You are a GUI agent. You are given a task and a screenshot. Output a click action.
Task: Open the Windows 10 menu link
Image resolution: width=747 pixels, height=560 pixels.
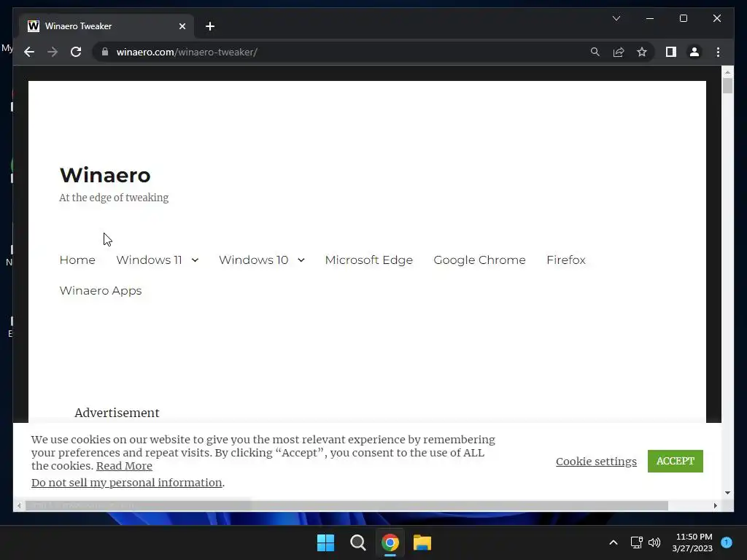(253, 260)
